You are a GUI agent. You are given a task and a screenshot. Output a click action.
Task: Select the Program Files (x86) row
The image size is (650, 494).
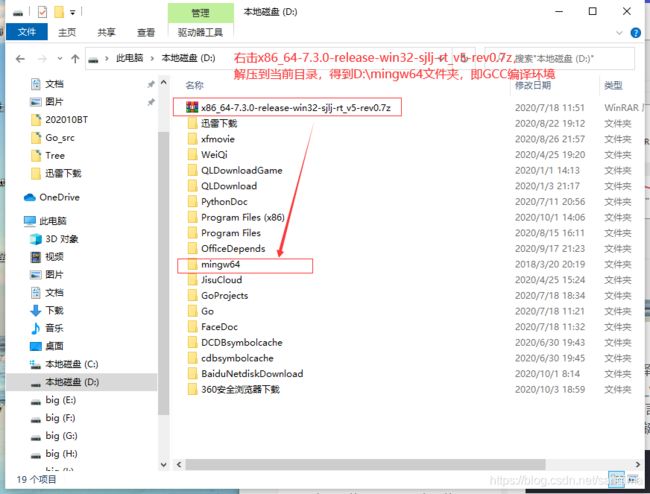408,218
